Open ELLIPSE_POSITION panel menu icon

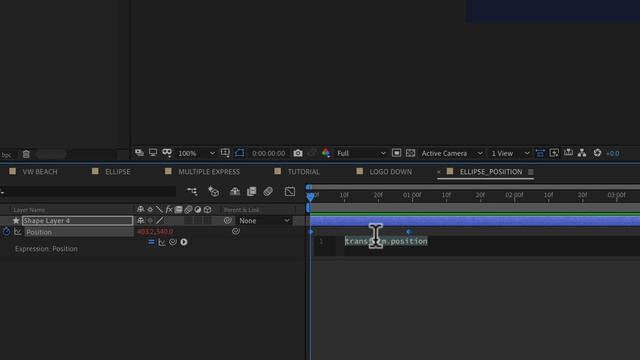click(x=531, y=172)
